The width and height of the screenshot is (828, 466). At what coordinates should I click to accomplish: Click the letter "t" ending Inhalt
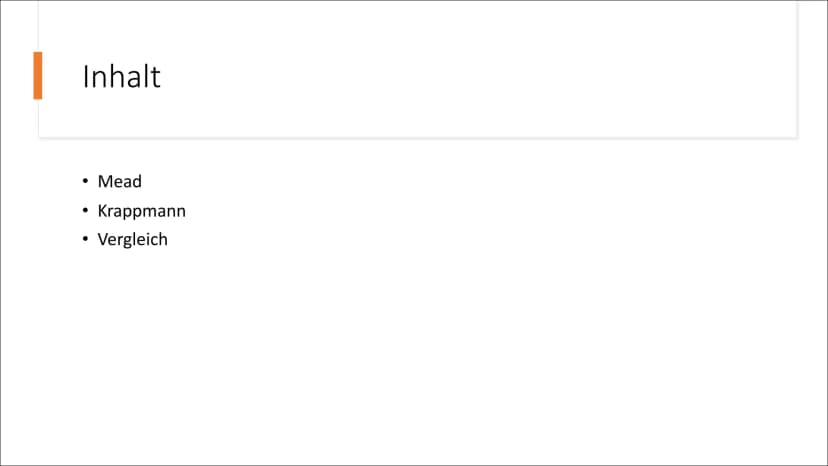[156, 78]
